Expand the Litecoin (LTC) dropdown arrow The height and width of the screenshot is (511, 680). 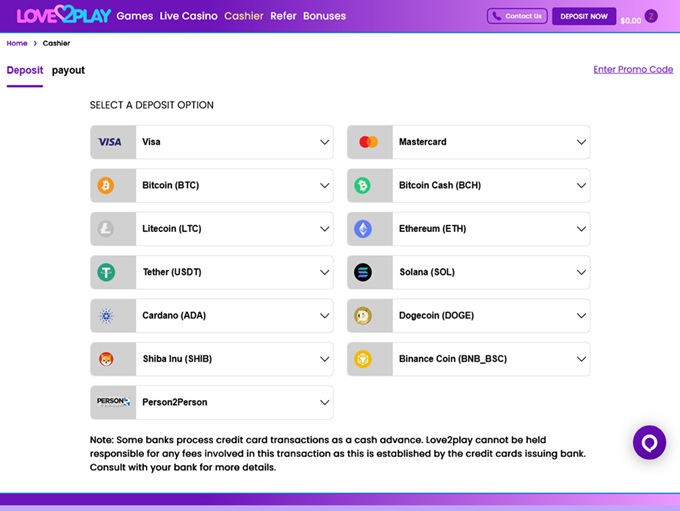tap(324, 229)
